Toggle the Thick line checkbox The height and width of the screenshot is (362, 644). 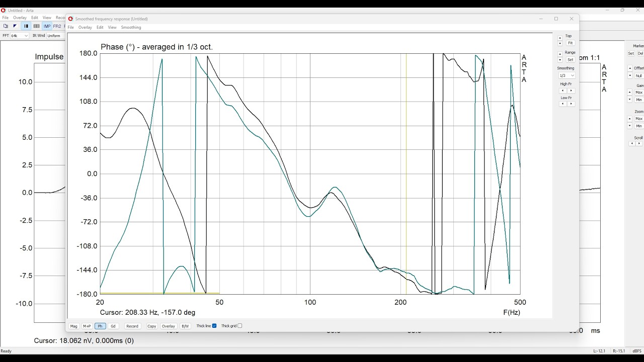(x=214, y=326)
